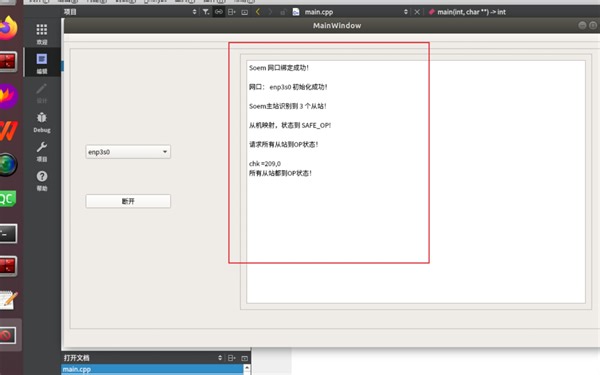Image resolution: width=600 pixels, height=375 pixels.
Task: Go back with the yellow left arrow
Action: tap(258, 12)
